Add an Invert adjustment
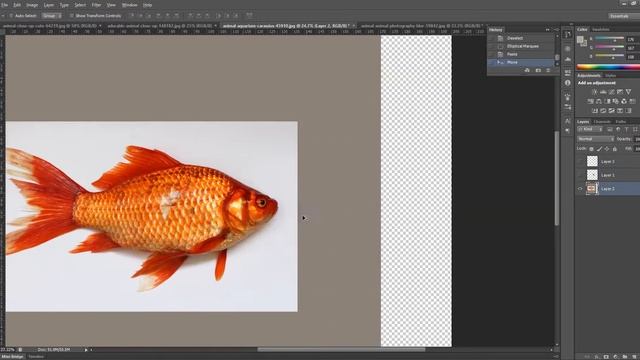Screen dimensions: 640x360 coord(595,111)
